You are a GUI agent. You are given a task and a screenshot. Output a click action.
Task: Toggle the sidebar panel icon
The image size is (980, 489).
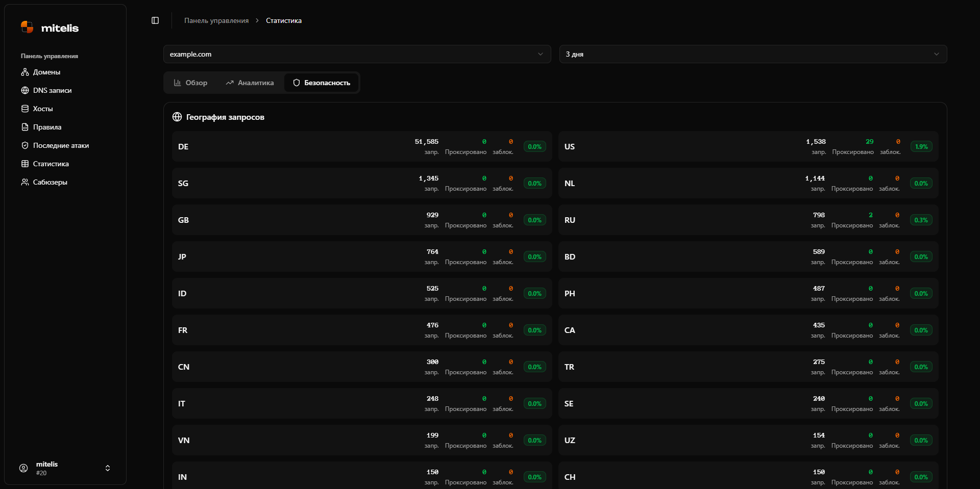[x=155, y=20]
